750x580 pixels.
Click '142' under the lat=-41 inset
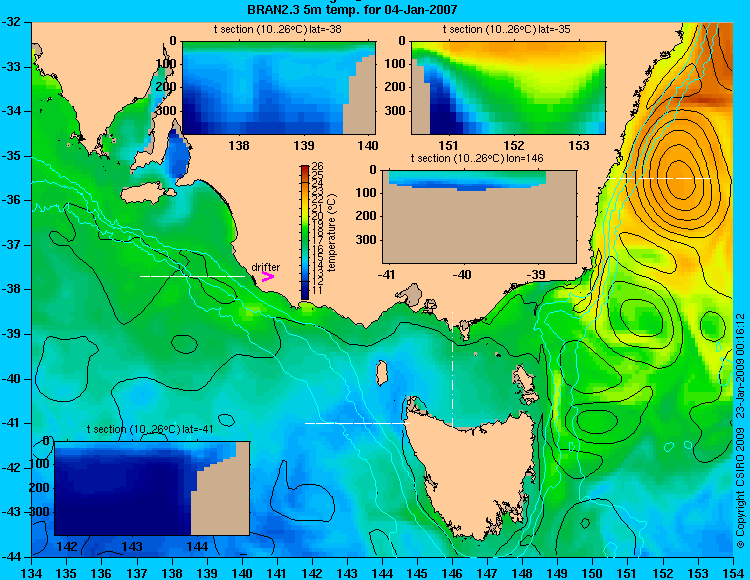click(67, 546)
